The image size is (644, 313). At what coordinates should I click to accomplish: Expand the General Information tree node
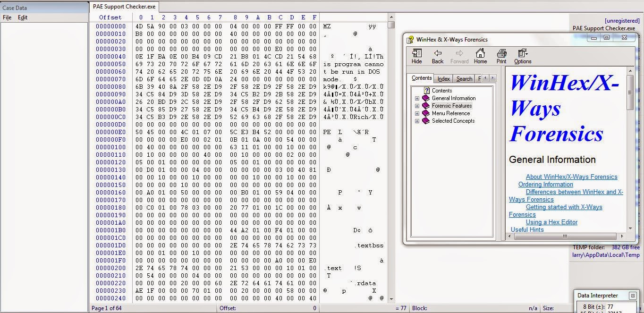click(417, 98)
